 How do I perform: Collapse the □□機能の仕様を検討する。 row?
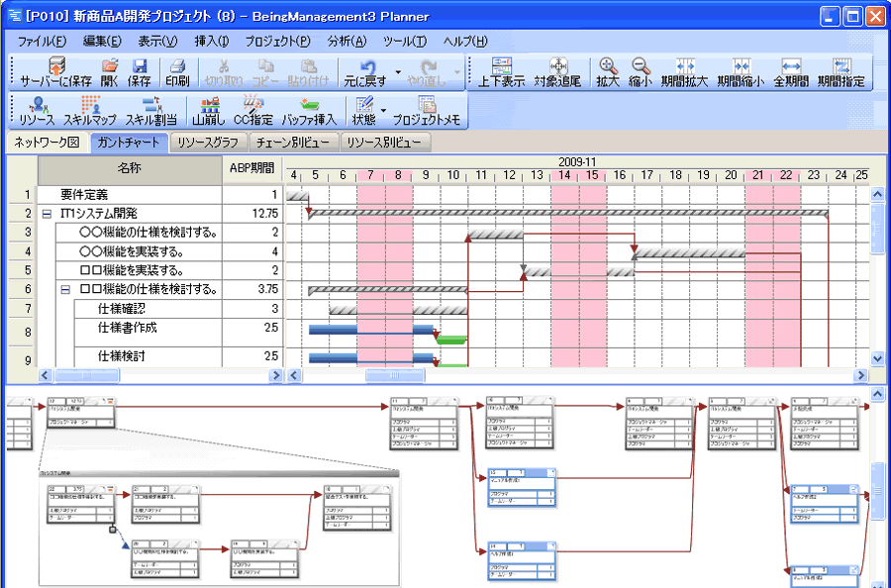pyautogui.click(x=65, y=290)
